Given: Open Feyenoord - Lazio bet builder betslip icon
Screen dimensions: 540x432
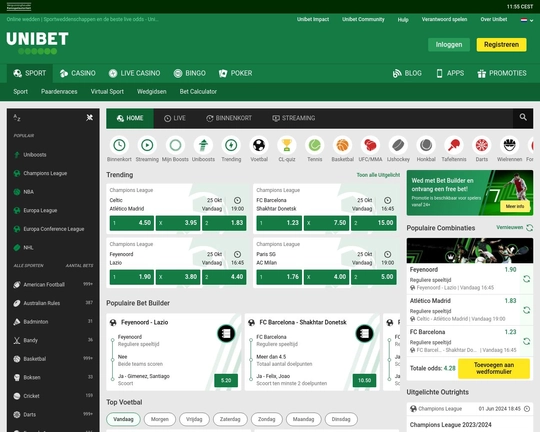Looking at the screenshot, I should pos(226,333).
